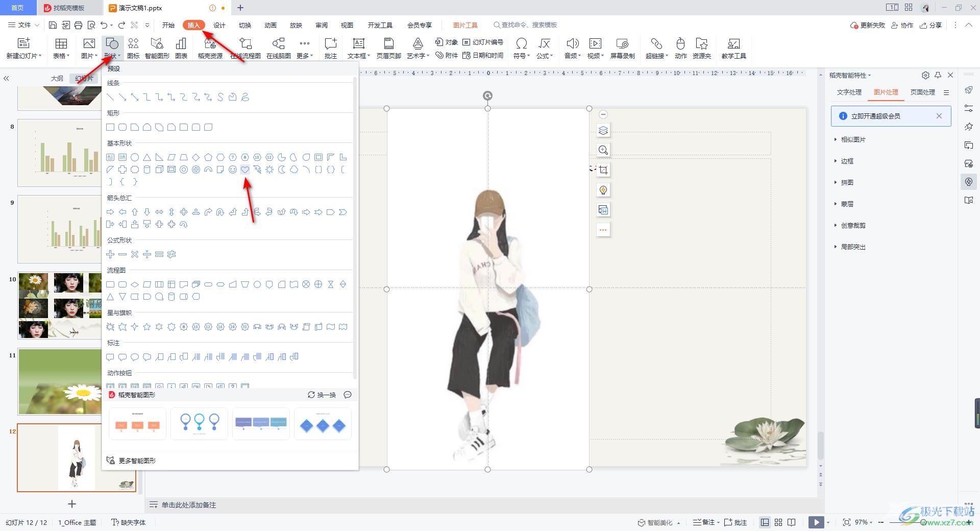Image resolution: width=980 pixels, height=531 pixels.
Task: Open the 艺术字 dropdown
Action: click(x=418, y=56)
